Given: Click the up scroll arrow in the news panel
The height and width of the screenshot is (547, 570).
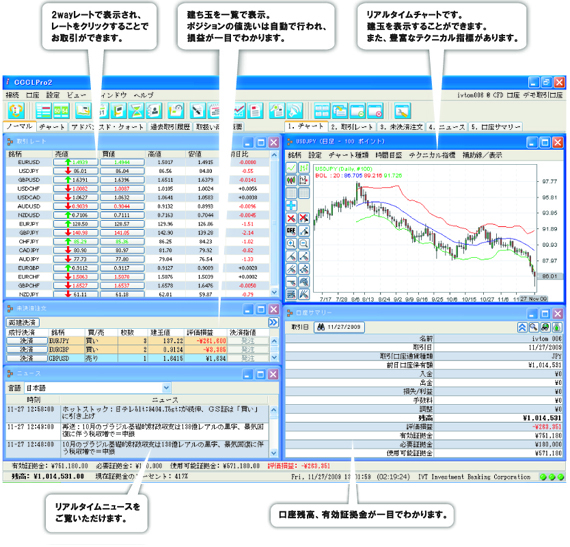Looking at the screenshot, I should click(274, 410).
